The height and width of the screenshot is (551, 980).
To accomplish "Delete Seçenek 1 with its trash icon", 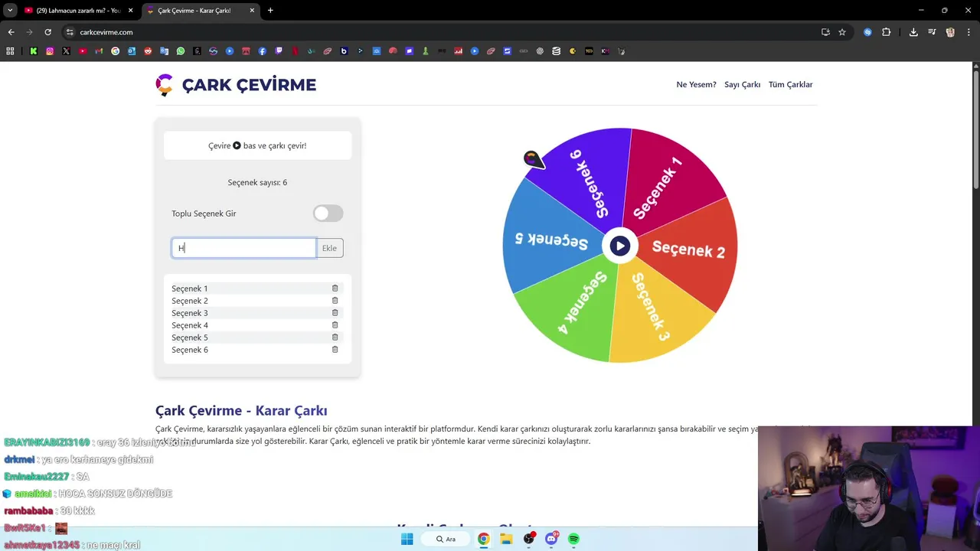I will tap(335, 289).
